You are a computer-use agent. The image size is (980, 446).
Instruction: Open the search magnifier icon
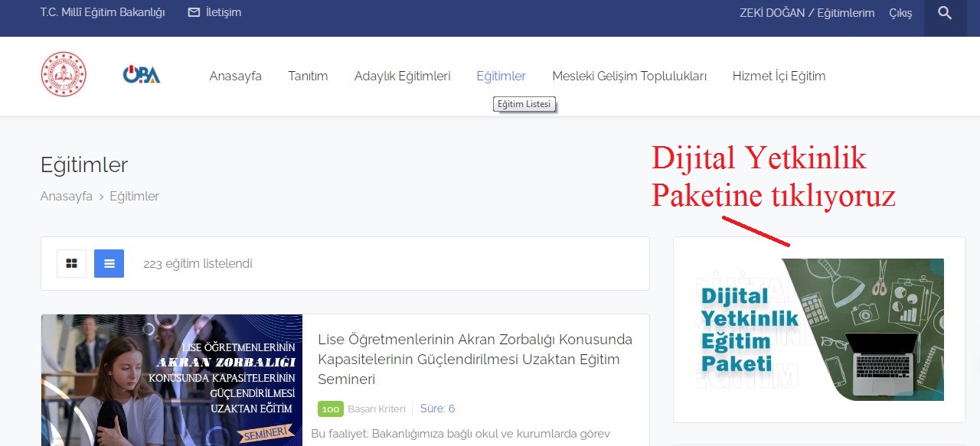945,13
